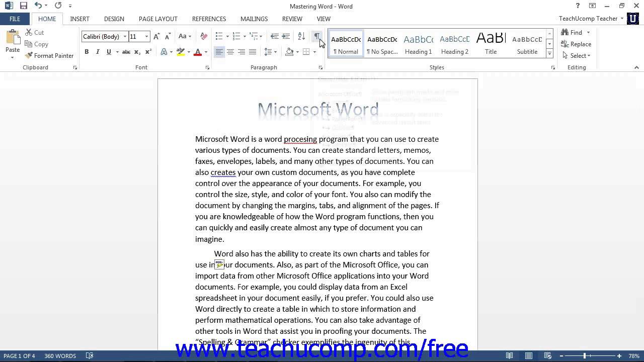Image resolution: width=644 pixels, height=362 pixels.
Task: Open the font size dropdown
Action: coord(146,36)
